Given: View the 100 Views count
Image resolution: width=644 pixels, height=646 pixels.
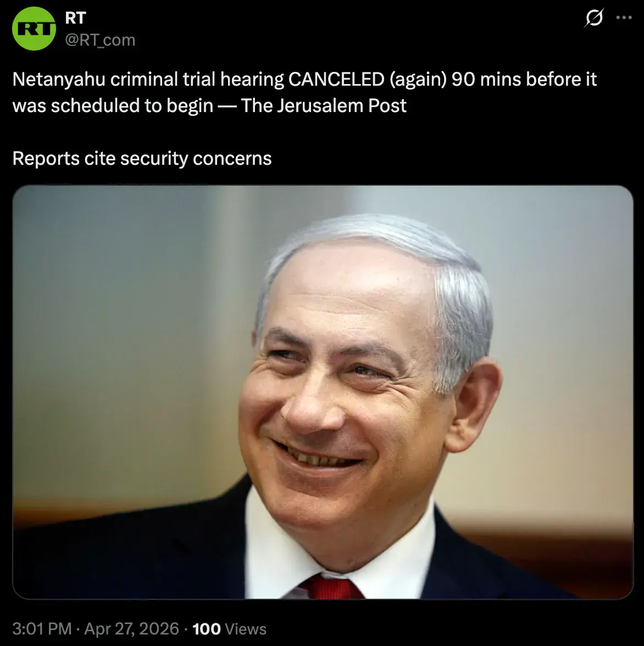Looking at the screenshot, I should click(230, 628).
